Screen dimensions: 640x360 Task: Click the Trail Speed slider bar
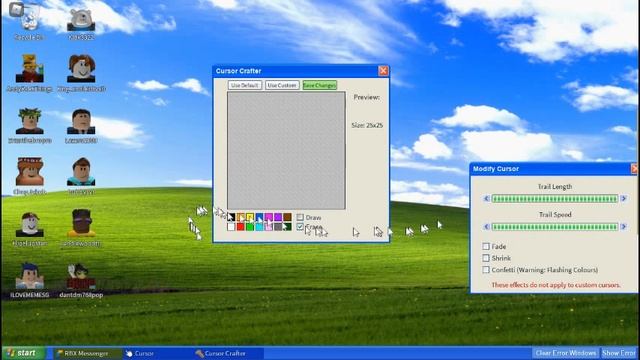555,227
